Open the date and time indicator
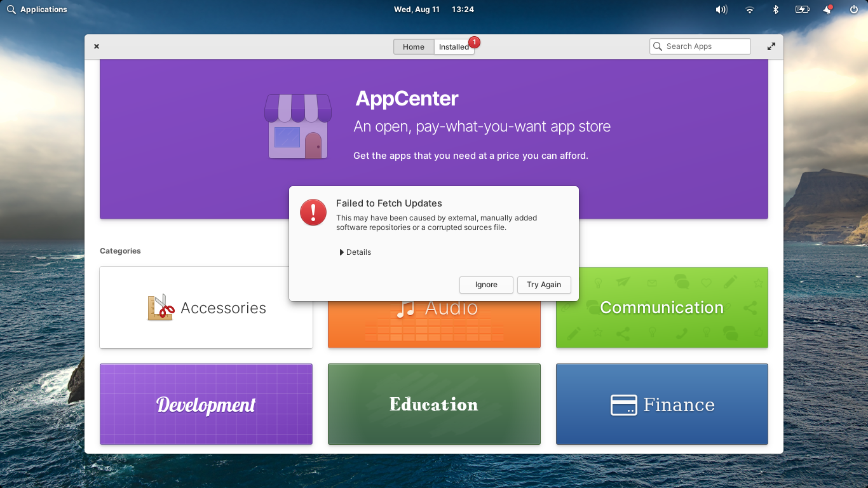Image resolution: width=868 pixels, height=488 pixels. [x=434, y=10]
